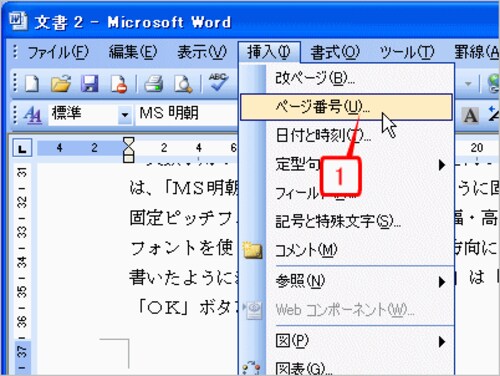The height and width of the screenshot is (376, 500).
Task: Select ページ番号(U)... menu entry
Action: coord(347,107)
